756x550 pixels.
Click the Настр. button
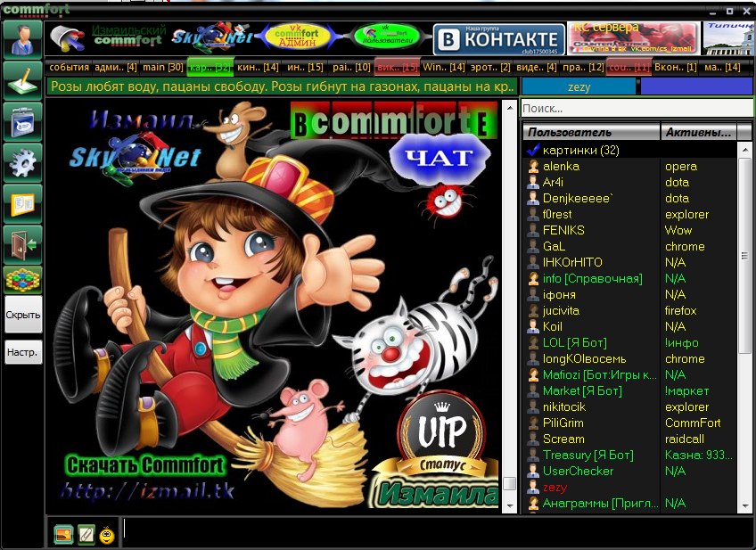[23, 353]
